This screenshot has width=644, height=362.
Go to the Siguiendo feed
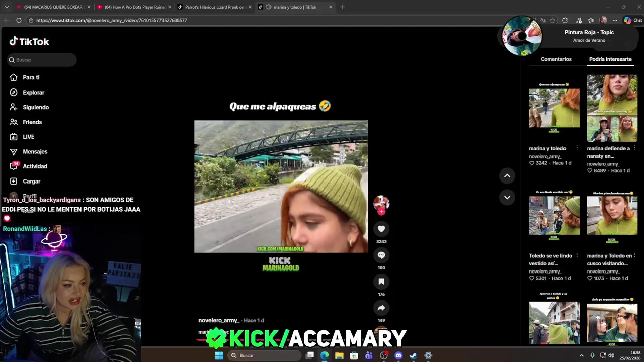pos(29,107)
